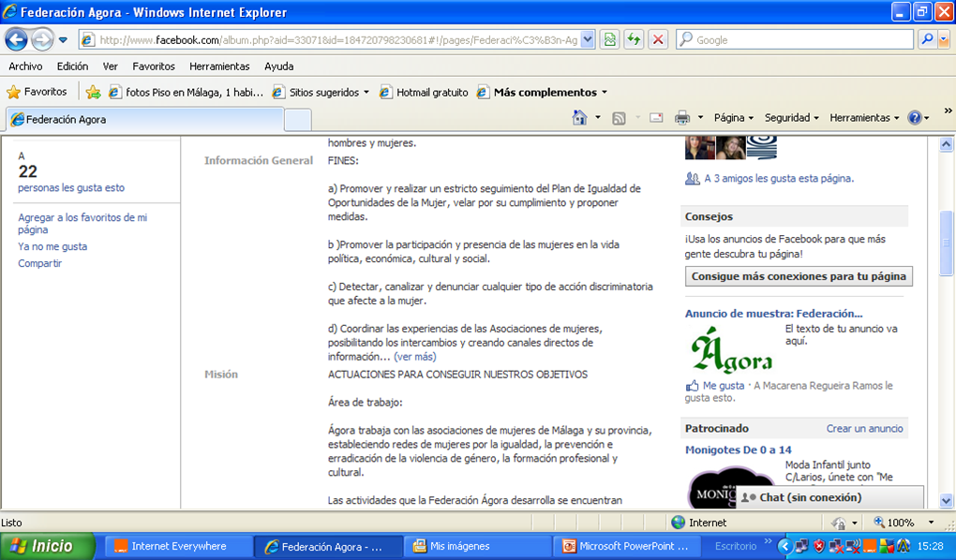956x560 pixels.
Task: Click the magnifier search button
Action: pos(927,40)
